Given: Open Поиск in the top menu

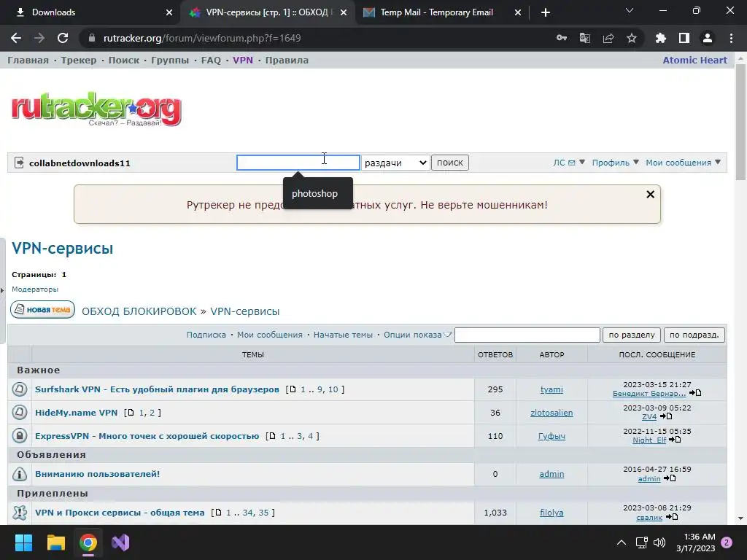Looking at the screenshot, I should coord(124,60).
